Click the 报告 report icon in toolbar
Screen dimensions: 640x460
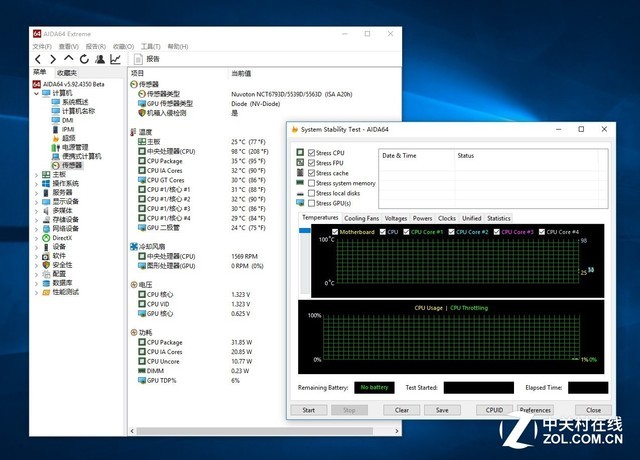pos(146,59)
